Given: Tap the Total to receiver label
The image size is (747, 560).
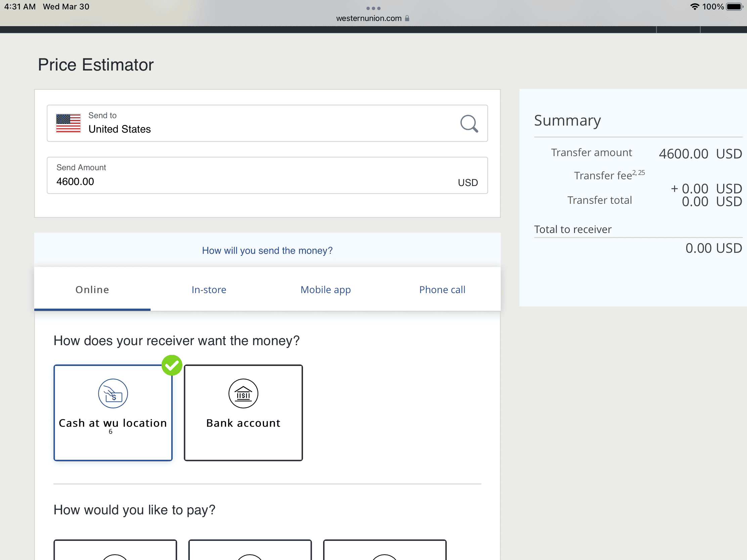Looking at the screenshot, I should point(573,230).
